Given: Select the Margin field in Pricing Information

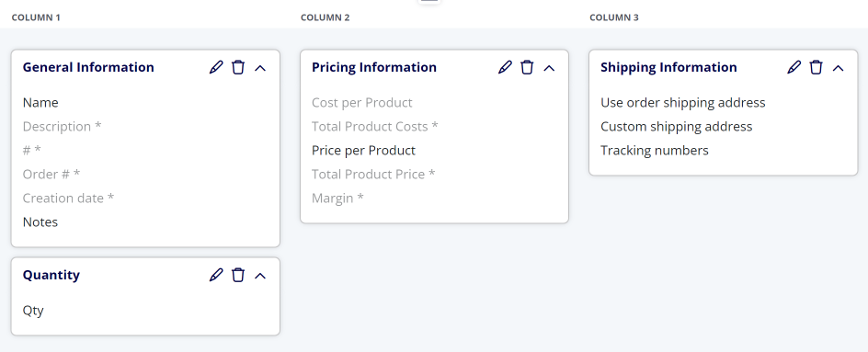Looking at the screenshot, I should click(337, 199).
